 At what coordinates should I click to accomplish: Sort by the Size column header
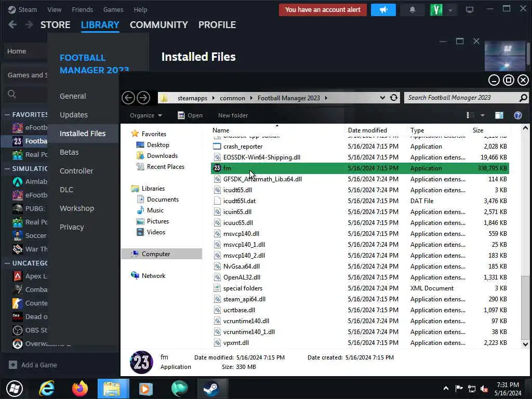478,130
